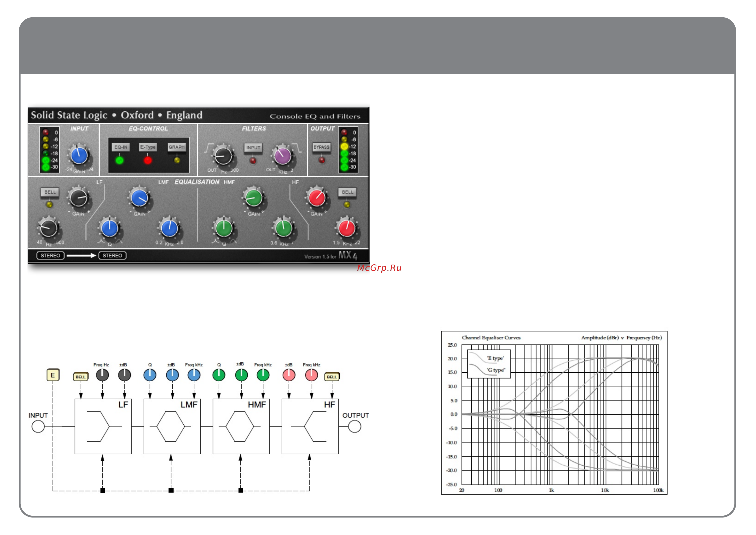The image size is (756, 535).
Task: Toggle the E-Type button
Action: [x=148, y=147]
